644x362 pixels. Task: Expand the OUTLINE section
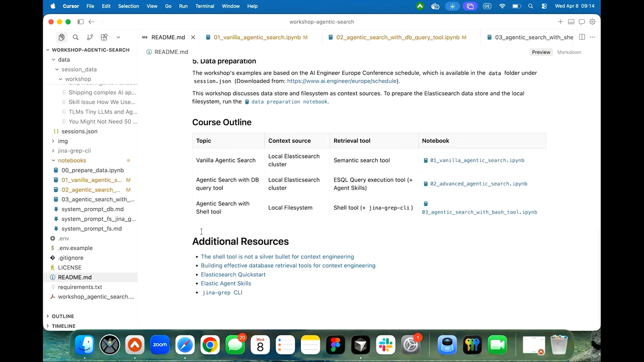click(x=63, y=316)
